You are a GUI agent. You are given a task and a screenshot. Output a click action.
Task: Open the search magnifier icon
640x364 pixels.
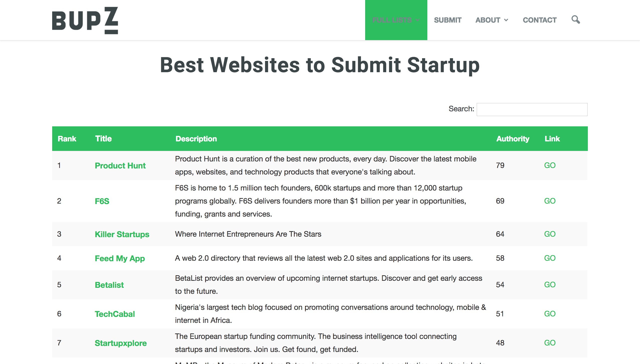(576, 20)
